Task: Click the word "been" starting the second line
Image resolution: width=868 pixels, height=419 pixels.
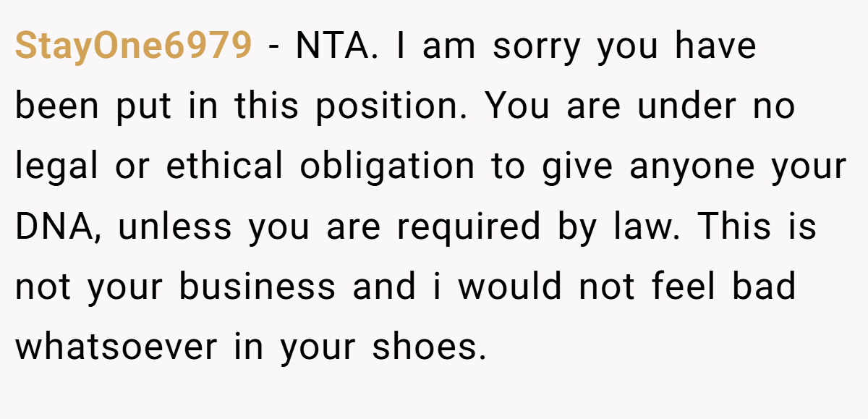Action: click(x=57, y=106)
